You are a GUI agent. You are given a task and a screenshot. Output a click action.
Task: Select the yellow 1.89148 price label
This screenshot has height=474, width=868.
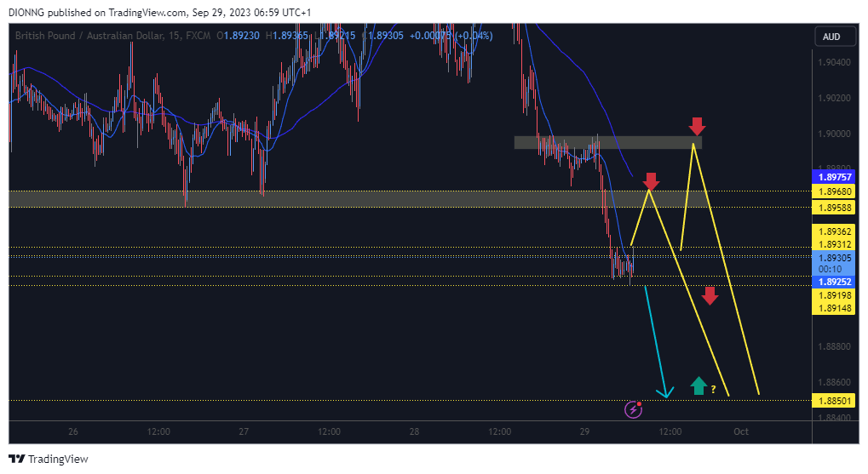click(x=834, y=308)
